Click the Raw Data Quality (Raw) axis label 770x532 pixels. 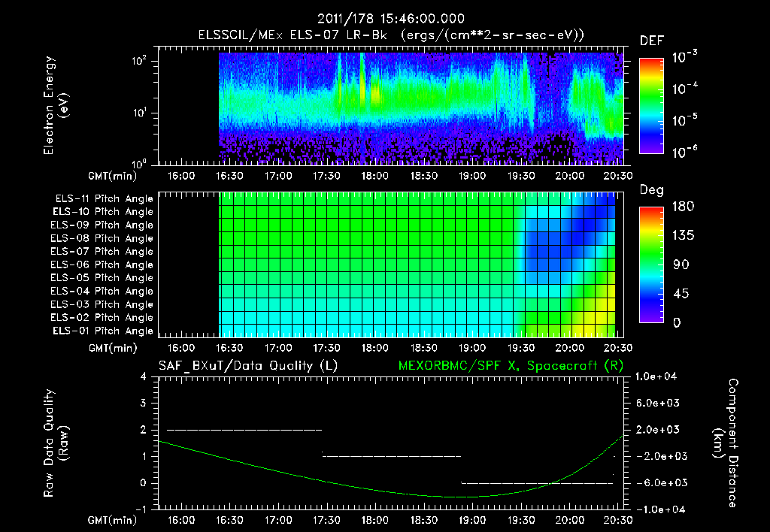click(x=56, y=443)
